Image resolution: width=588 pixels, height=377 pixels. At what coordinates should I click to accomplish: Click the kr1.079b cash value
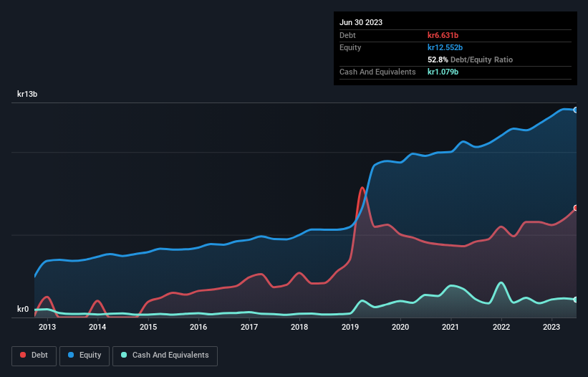click(x=443, y=72)
